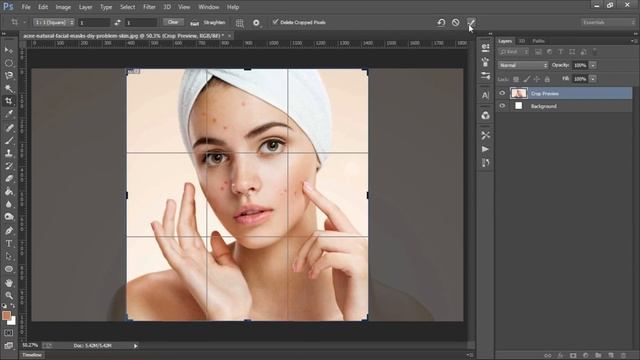Click the foreground color swatch
This screenshot has width=640, height=360.
point(6,316)
